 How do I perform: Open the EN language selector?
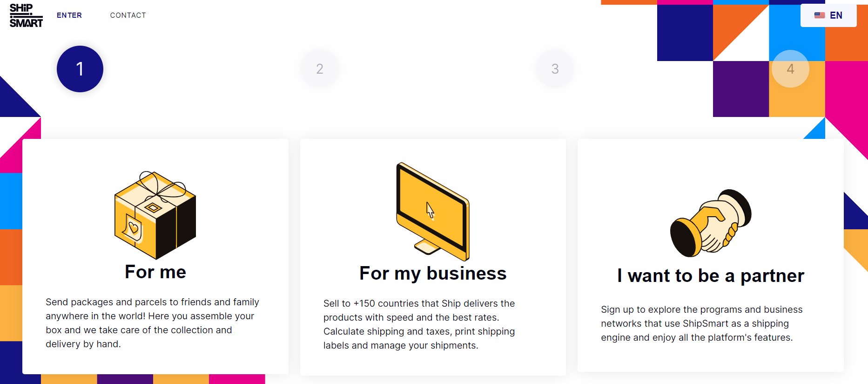828,15
